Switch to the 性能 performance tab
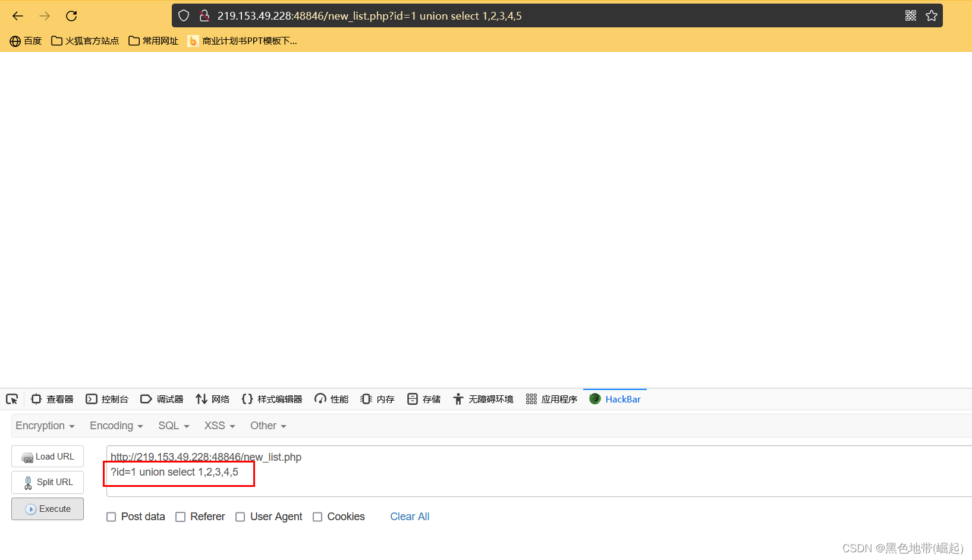Screen dimensions: 972x560 (332, 399)
